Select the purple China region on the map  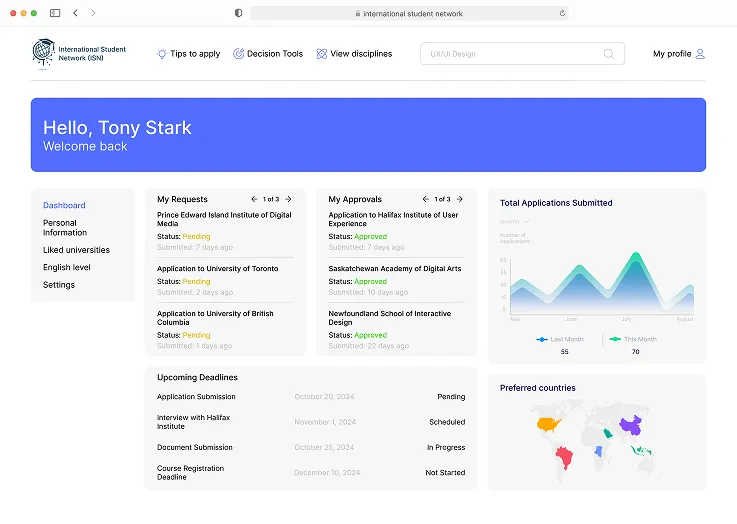628,424
